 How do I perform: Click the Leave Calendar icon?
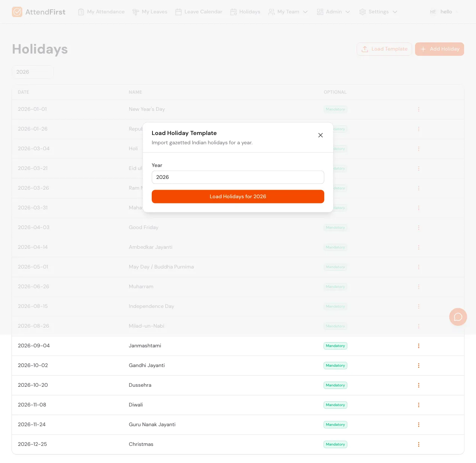[x=179, y=12]
